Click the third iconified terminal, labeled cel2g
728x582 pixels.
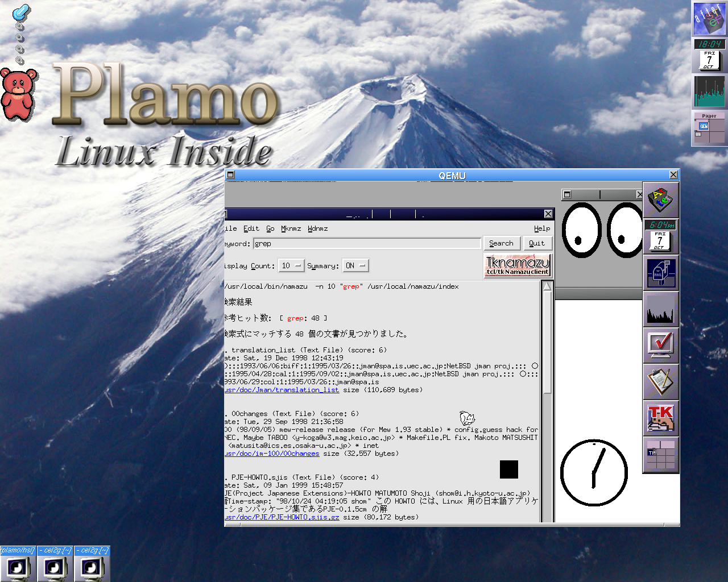pyautogui.click(x=92, y=564)
